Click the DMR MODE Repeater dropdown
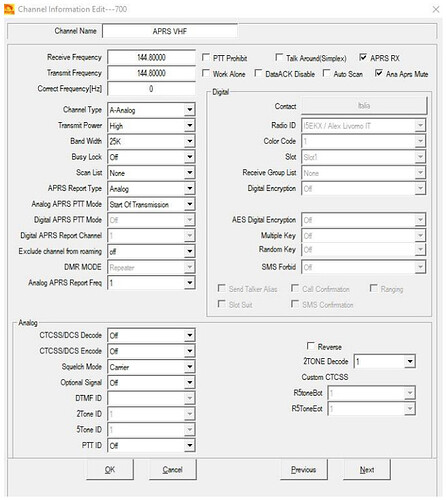The image size is (446, 500). pos(151,267)
